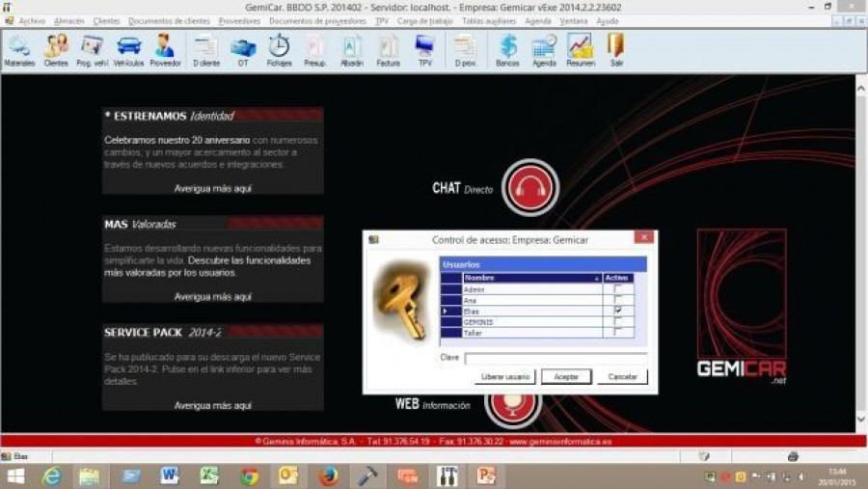
Task: Toggle Activo checkbox for Ana
Action: (x=618, y=300)
